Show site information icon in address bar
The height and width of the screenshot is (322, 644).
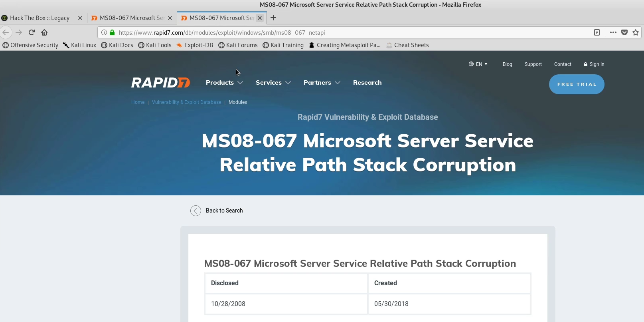(x=104, y=32)
